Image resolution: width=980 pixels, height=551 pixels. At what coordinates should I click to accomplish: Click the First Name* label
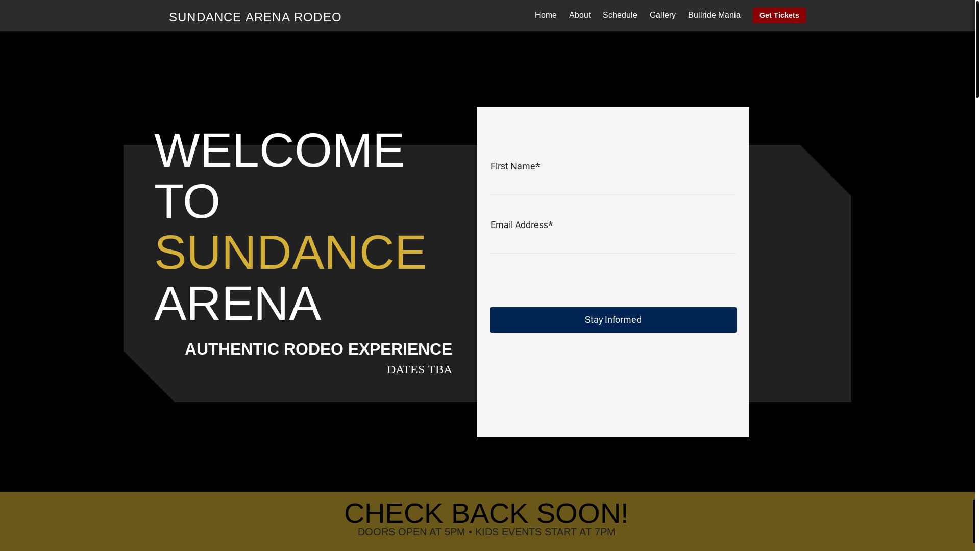515,166
